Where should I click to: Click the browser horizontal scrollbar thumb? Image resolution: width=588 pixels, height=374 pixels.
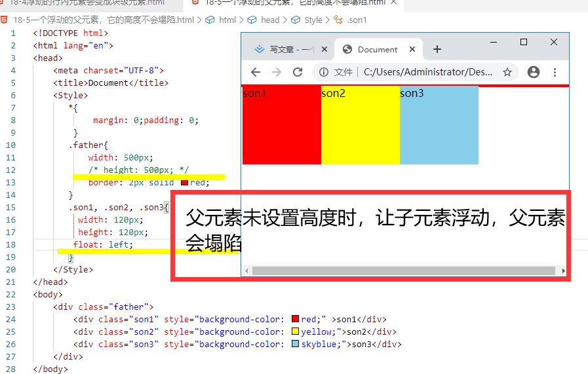[x=404, y=271]
